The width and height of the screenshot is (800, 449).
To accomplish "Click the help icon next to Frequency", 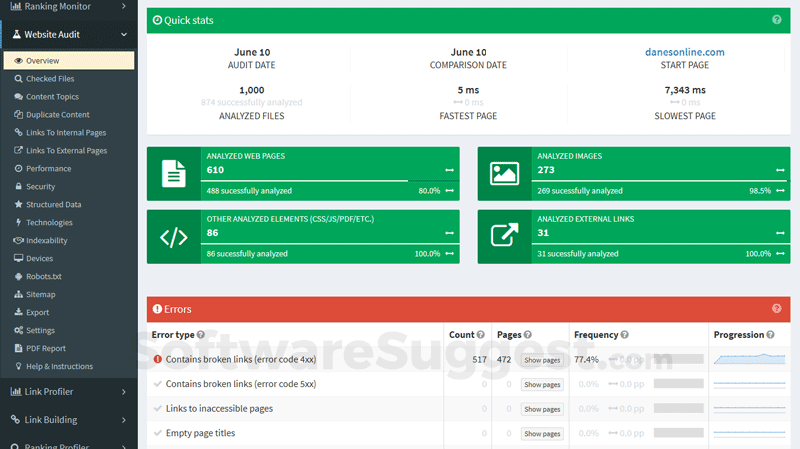I will point(624,335).
